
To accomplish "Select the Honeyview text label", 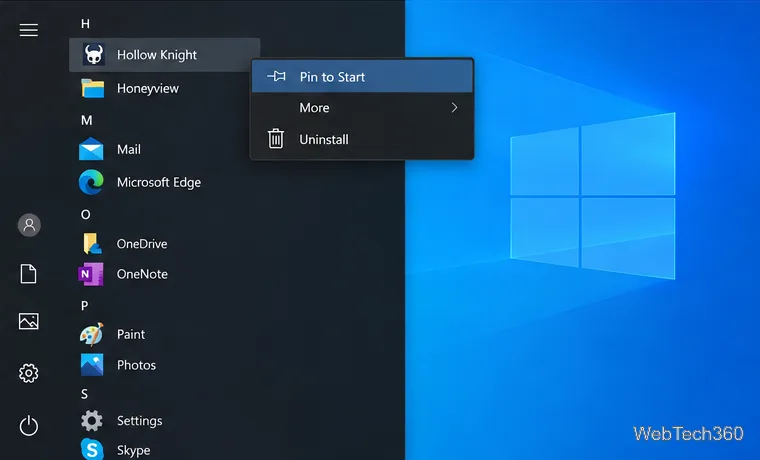I will 148,89.
